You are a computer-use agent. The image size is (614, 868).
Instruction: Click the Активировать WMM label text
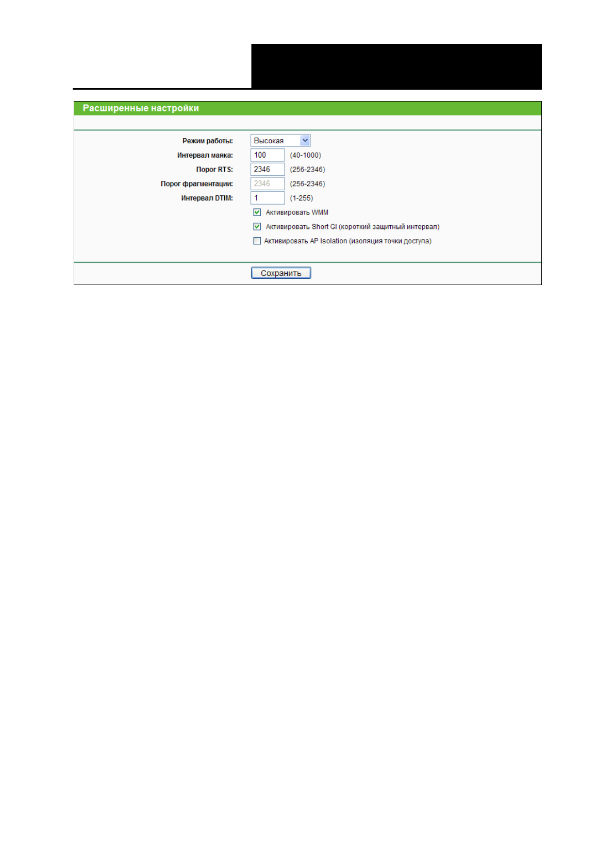(297, 212)
